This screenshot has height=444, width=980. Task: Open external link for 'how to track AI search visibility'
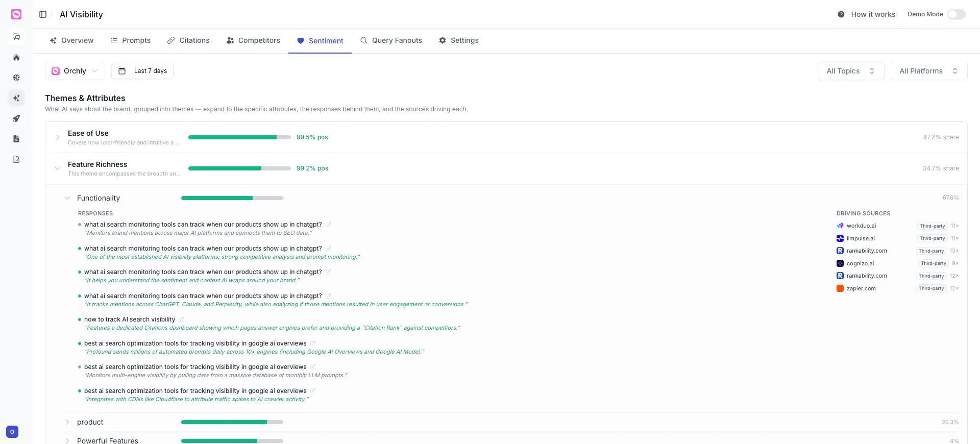pos(181,319)
